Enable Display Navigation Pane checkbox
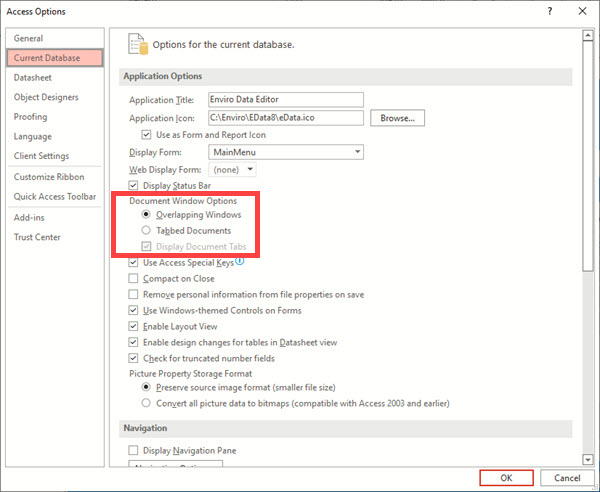This screenshot has height=492, width=600. (133, 450)
